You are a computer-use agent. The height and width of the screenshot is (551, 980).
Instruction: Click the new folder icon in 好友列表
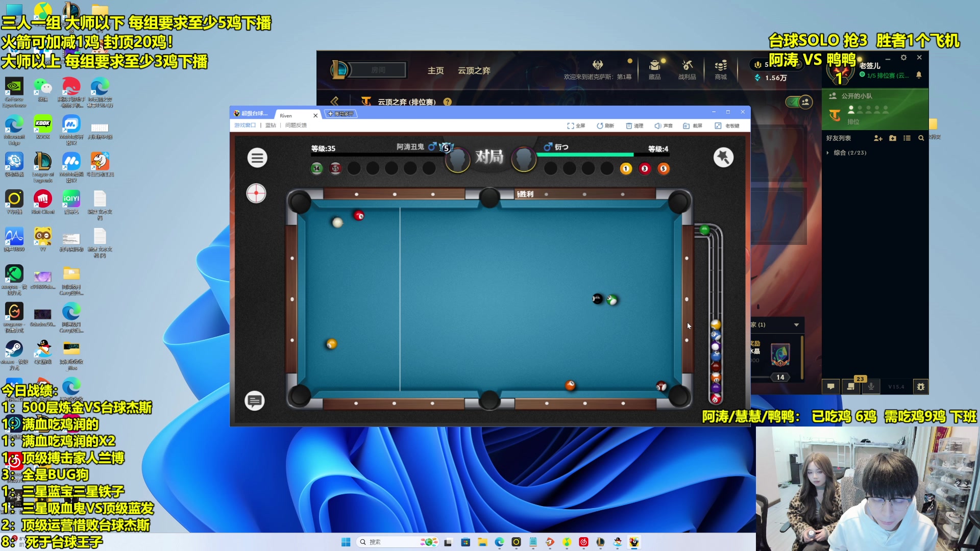(893, 138)
